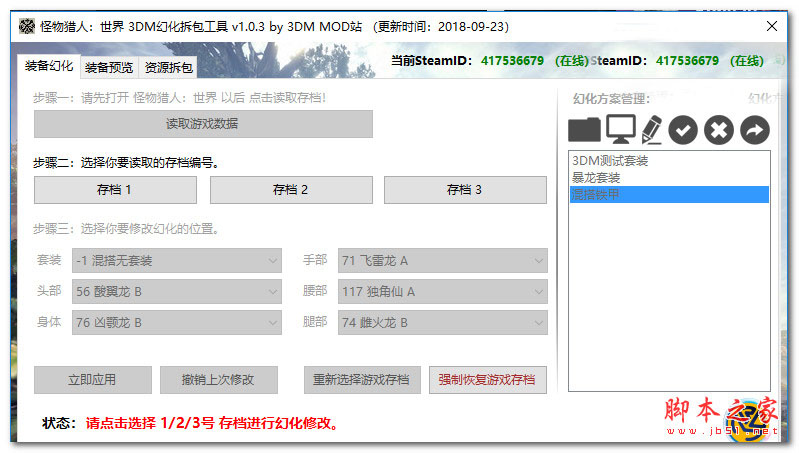The width and height of the screenshot is (799, 453).
Task: Click the app logo in title bar
Action: pos(27,26)
